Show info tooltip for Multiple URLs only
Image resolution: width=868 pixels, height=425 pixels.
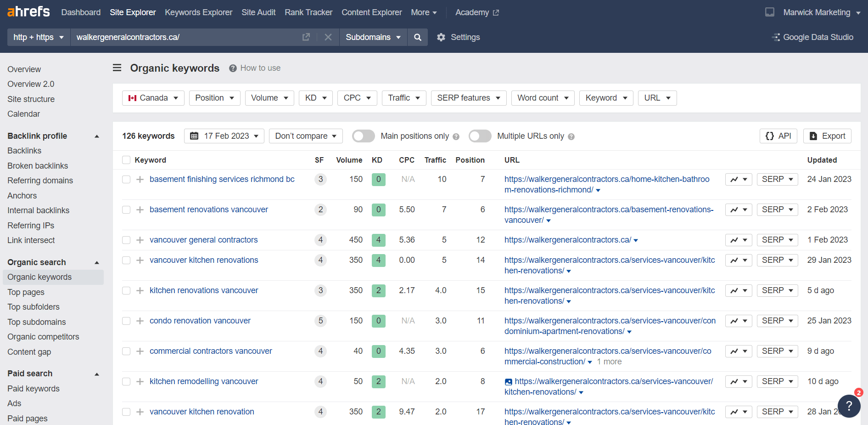(x=571, y=136)
